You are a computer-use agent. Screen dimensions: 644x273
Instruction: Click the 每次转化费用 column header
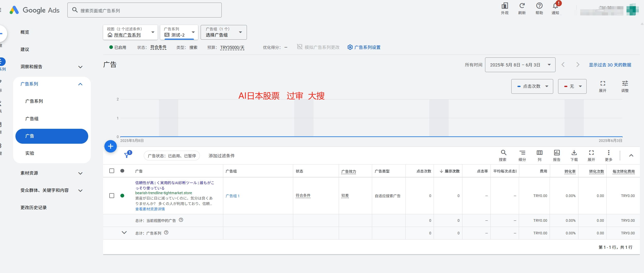(623, 171)
